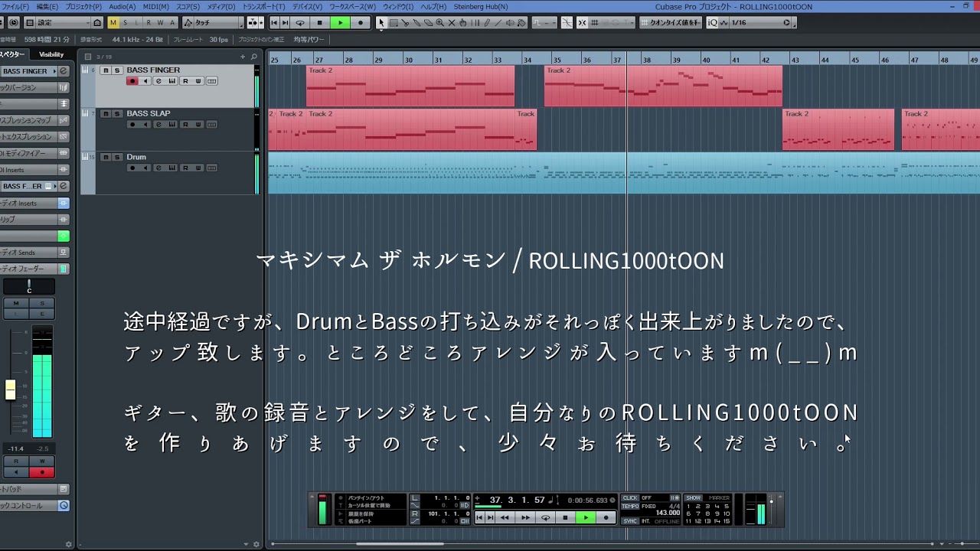Select the Glue tool
The height and width of the screenshot is (551, 980).
pyautogui.click(x=416, y=23)
